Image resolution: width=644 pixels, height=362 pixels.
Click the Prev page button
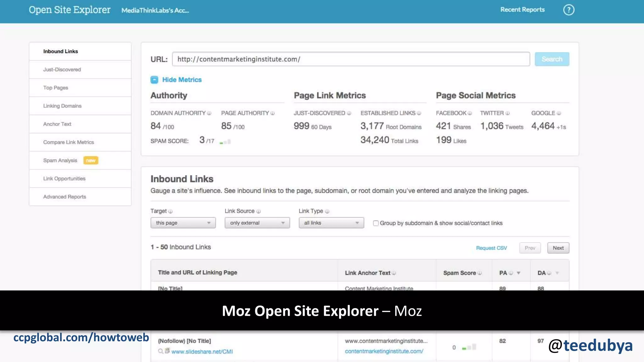point(530,248)
